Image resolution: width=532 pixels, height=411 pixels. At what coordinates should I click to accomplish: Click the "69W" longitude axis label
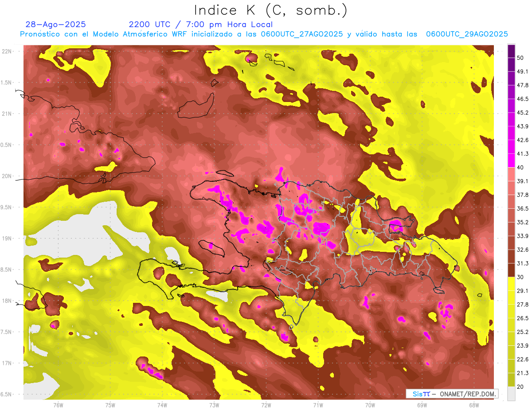coord(422,405)
